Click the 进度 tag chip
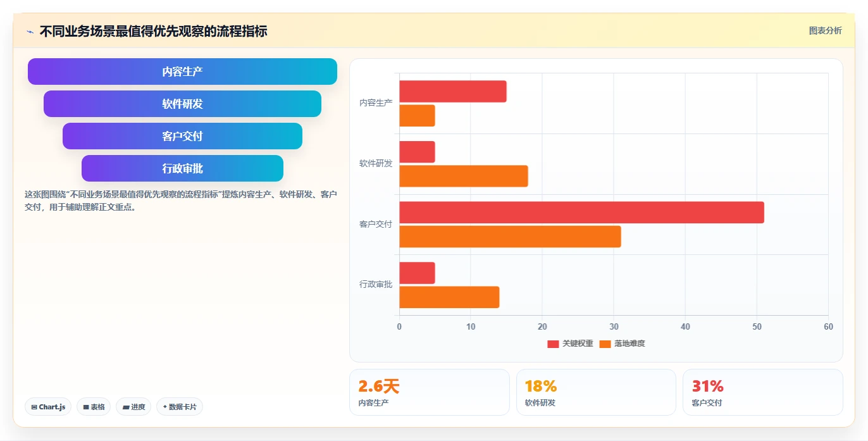The image size is (868, 441). (133, 407)
